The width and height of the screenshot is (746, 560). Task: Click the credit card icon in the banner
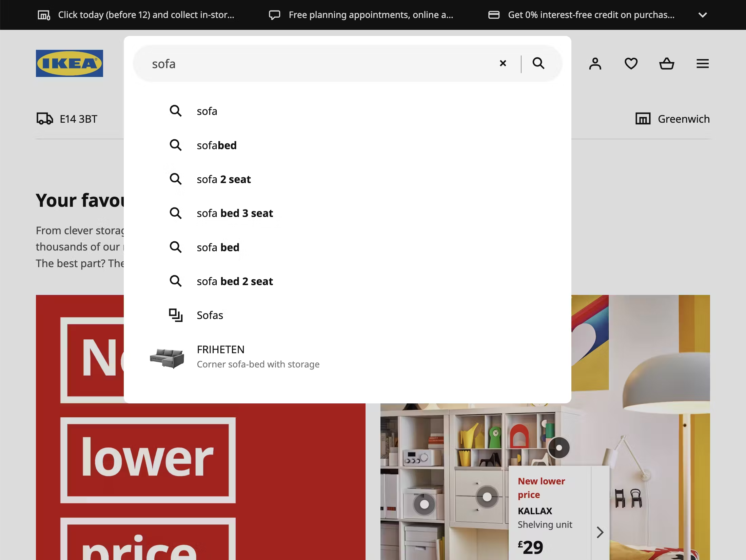[x=494, y=15]
